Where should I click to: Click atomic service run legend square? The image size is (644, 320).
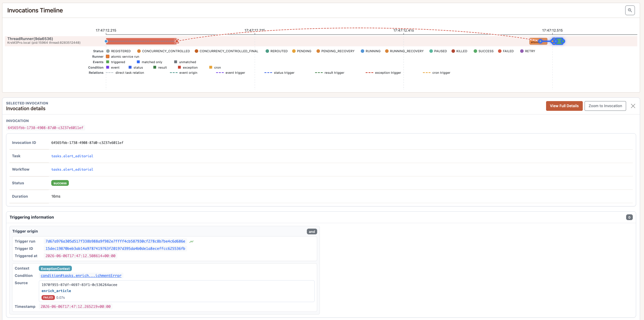click(108, 56)
